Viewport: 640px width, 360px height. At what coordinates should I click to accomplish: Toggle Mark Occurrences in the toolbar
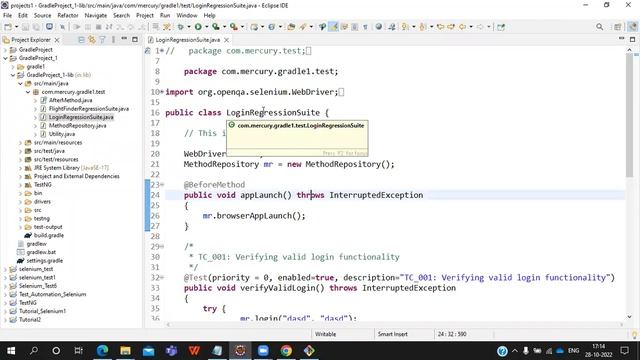pos(334,27)
